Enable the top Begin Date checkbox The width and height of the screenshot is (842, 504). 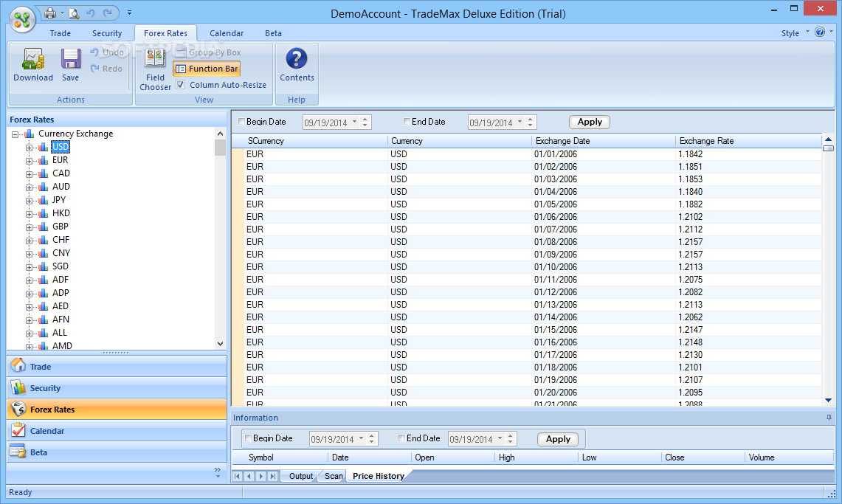pos(241,122)
